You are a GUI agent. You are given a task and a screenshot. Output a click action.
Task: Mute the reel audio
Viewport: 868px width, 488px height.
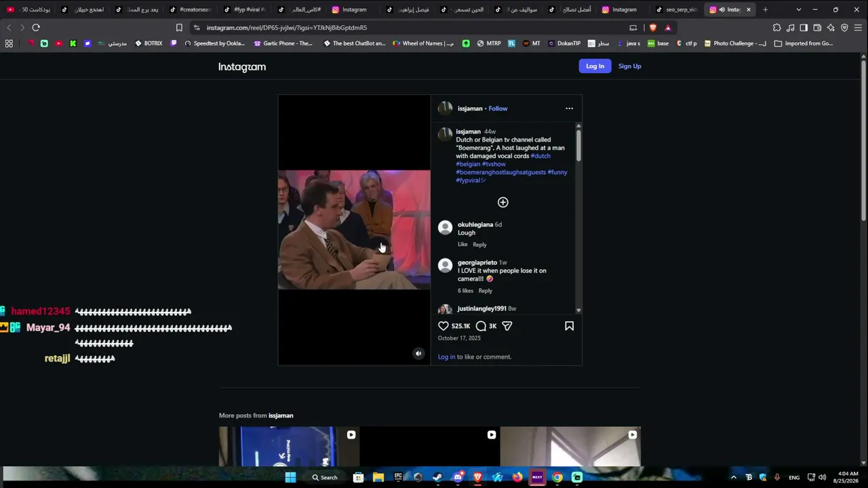click(x=418, y=353)
